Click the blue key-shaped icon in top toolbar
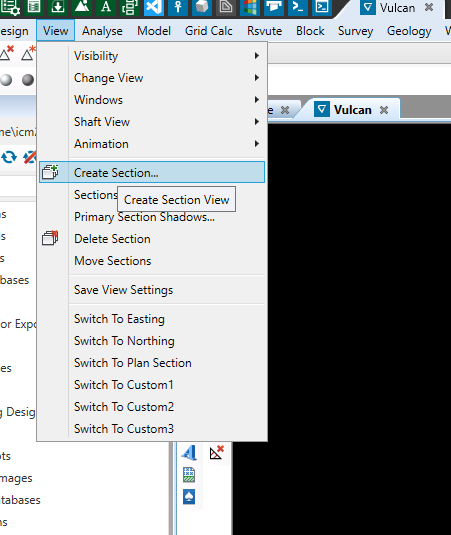451x535 pixels. coord(178,7)
